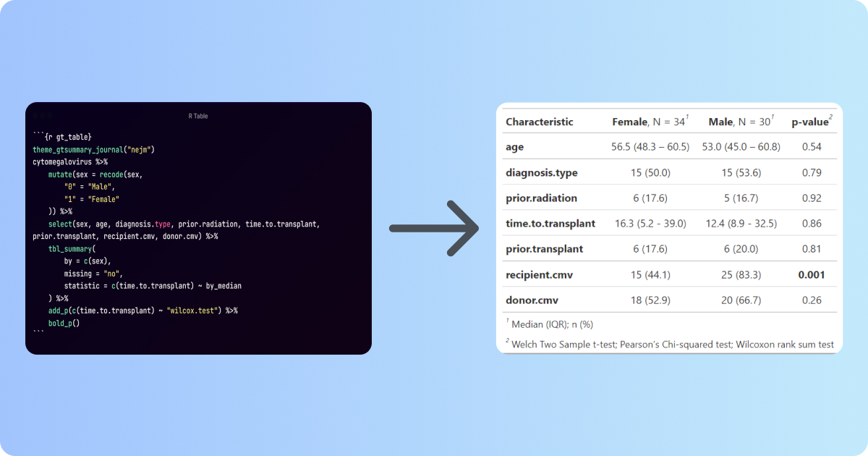Click the cell "15 (50.0)"
The width and height of the screenshot is (868, 456).
click(x=650, y=173)
